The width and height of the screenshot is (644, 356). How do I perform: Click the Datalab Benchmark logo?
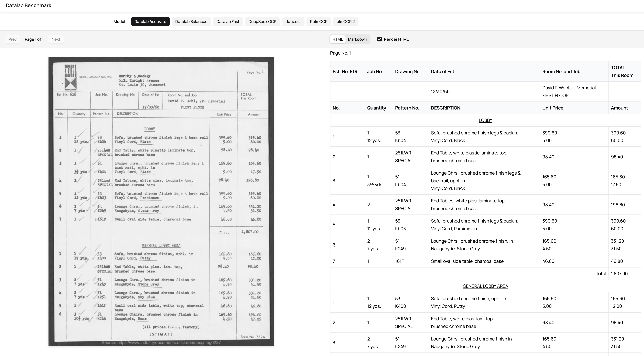[28, 5]
